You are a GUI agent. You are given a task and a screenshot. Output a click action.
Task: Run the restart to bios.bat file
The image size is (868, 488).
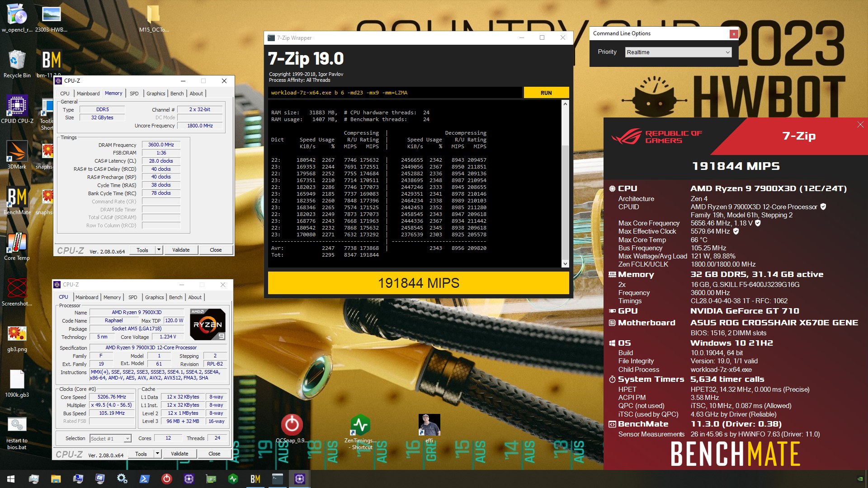point(17,425)
